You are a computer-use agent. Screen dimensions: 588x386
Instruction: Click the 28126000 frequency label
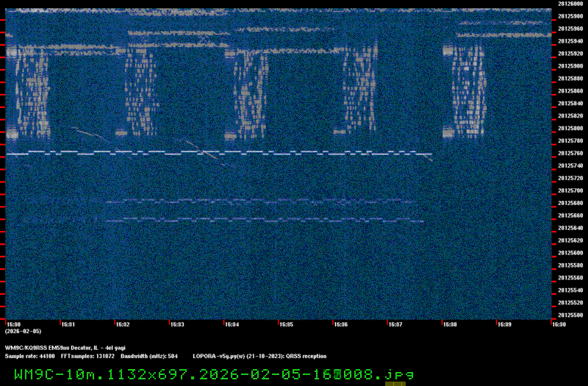pyautogui.click(x=570, y=4)
